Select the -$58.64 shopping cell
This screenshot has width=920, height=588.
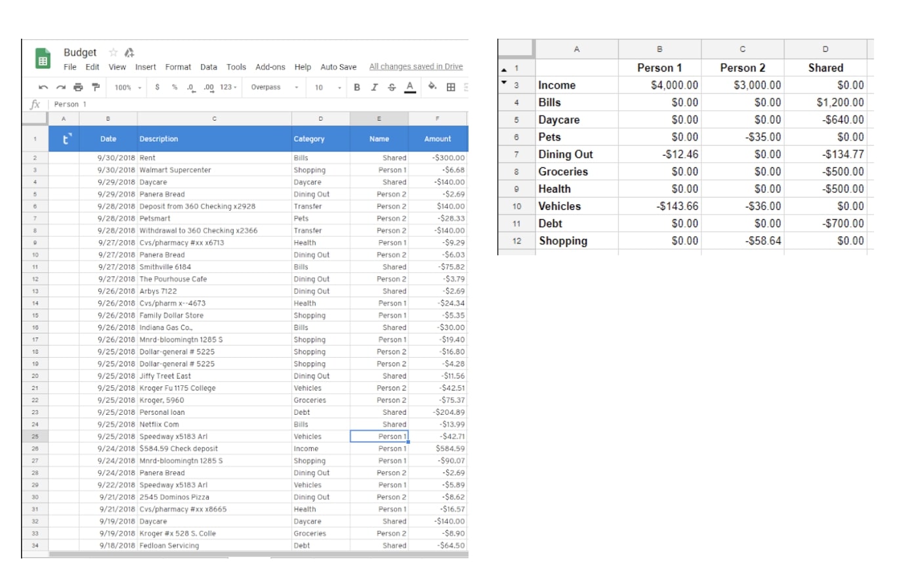742,241
